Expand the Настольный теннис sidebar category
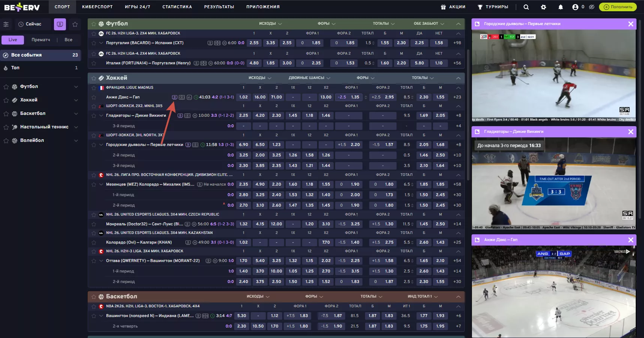 [76, 127]
